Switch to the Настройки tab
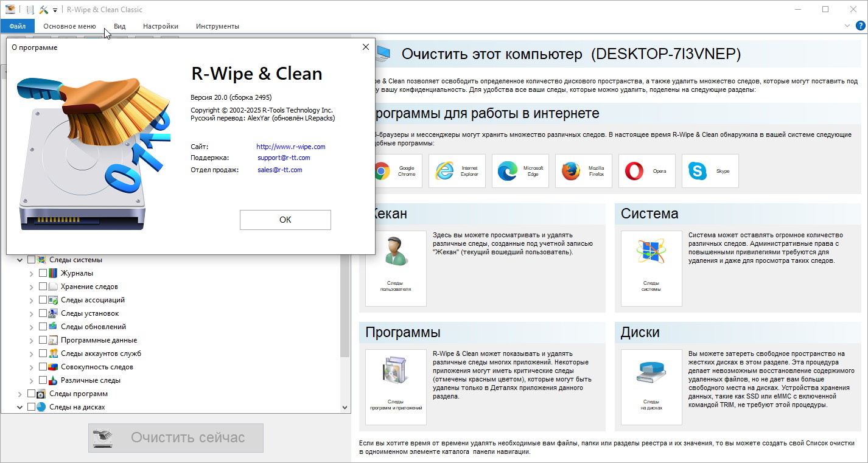Image resolution: width=868 pixels, height=463 pixels. pos(161,26)
